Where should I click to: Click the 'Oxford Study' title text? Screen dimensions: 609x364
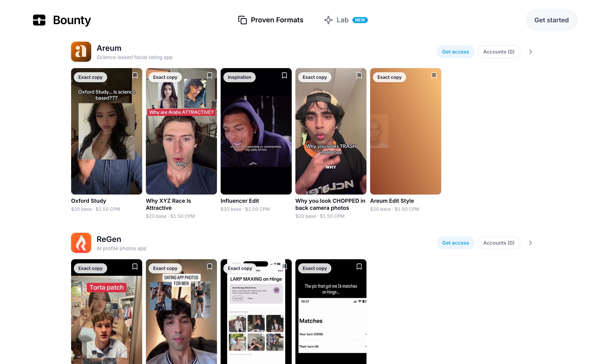click(89, 201)
